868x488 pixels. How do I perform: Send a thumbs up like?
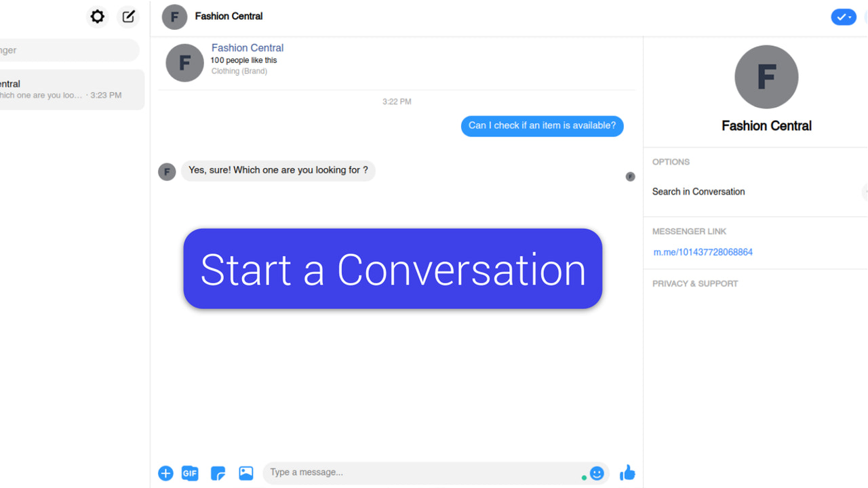point(627,472)
